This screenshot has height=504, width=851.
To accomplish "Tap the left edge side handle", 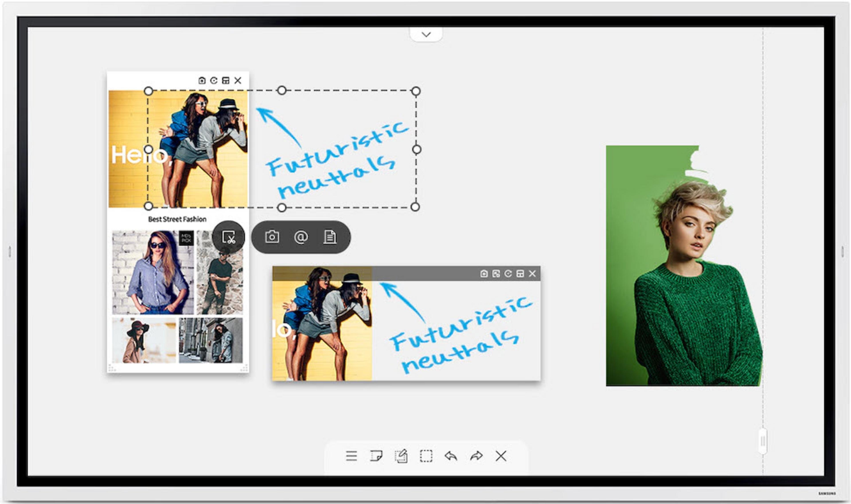I will pyautogui.click(x=10, y=252).
